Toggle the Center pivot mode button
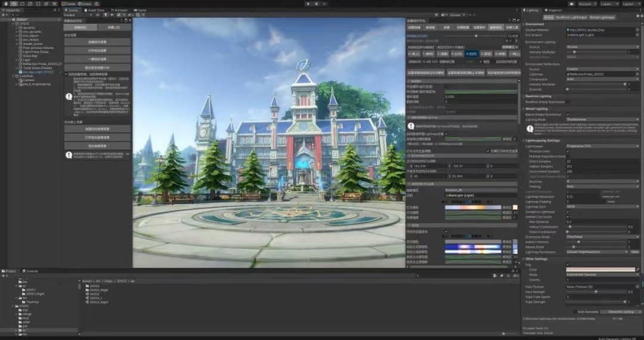Image resolution: width=644 pixels, height=340 pixels. click(x=69, y=4)
